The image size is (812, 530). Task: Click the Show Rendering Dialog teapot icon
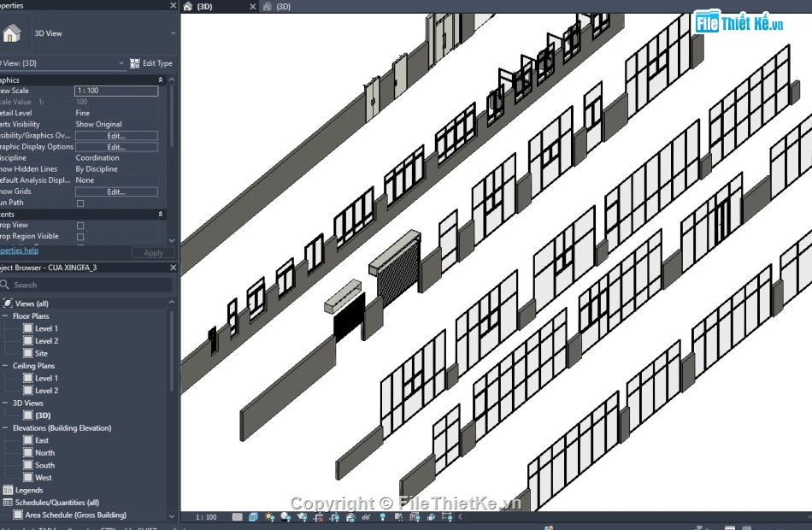[302, 517]
